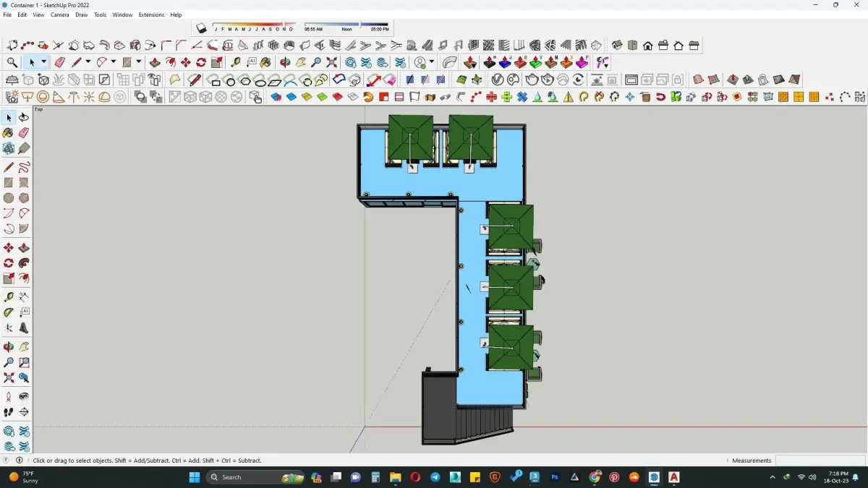This screenshot has height=488, width=868.
Task: Pick the Protractor tool in left toolbar
Action: pyautogui.click(x=9, y=312)
